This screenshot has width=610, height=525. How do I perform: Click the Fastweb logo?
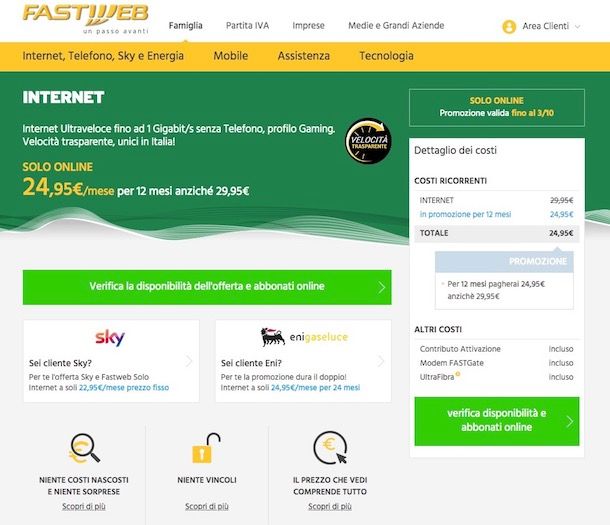click(x=86, y=18)
